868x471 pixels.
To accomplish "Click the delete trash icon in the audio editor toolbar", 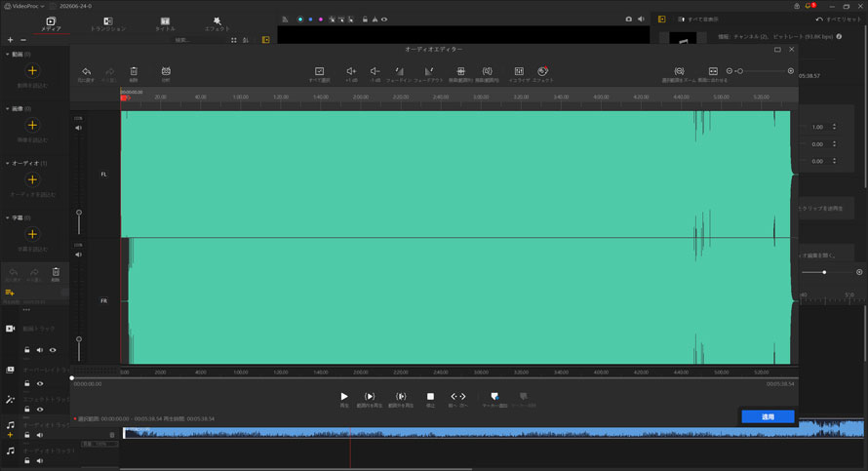I will pyautogui.click(x=134, y=71).
